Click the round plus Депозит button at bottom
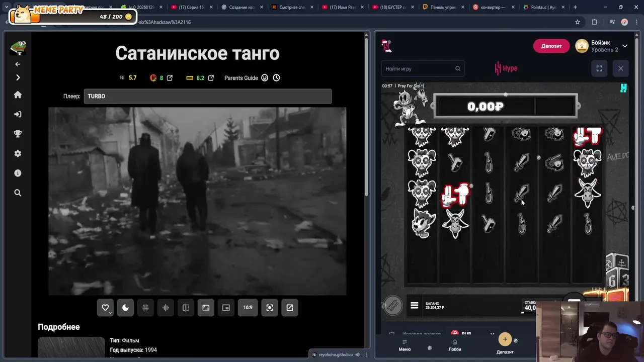Viewport: 644px width, 362px height. [x=505, y=339]
